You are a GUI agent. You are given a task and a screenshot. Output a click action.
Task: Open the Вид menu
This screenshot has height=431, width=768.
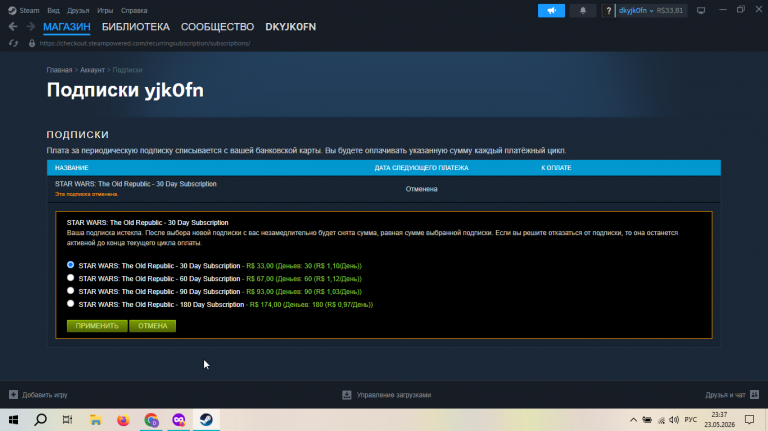(53, 10)
